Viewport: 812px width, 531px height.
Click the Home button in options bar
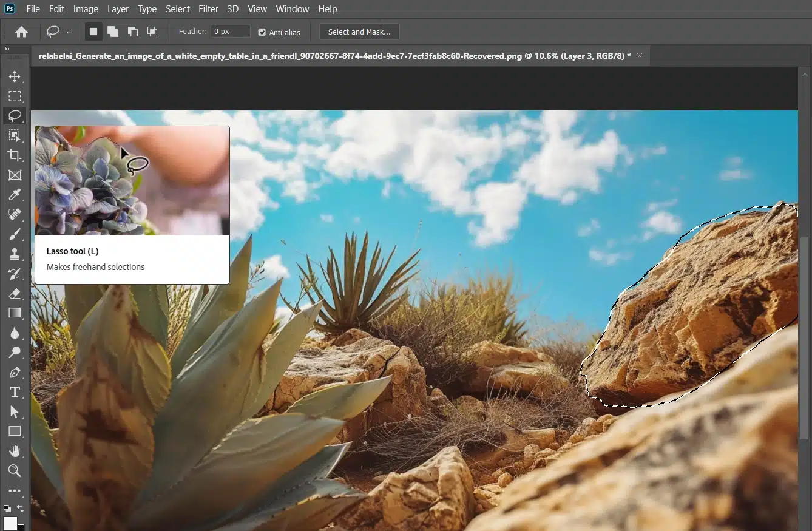click(x=21, y=32)
